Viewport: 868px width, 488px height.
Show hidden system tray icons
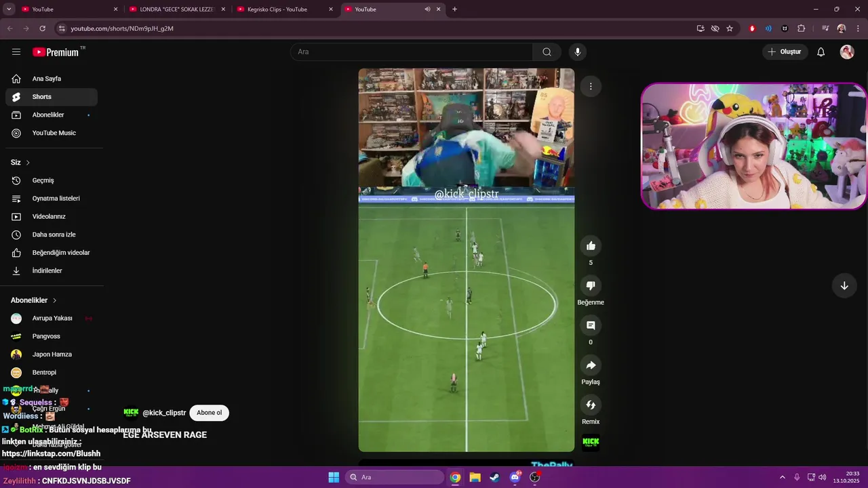(x=783, y=477)
